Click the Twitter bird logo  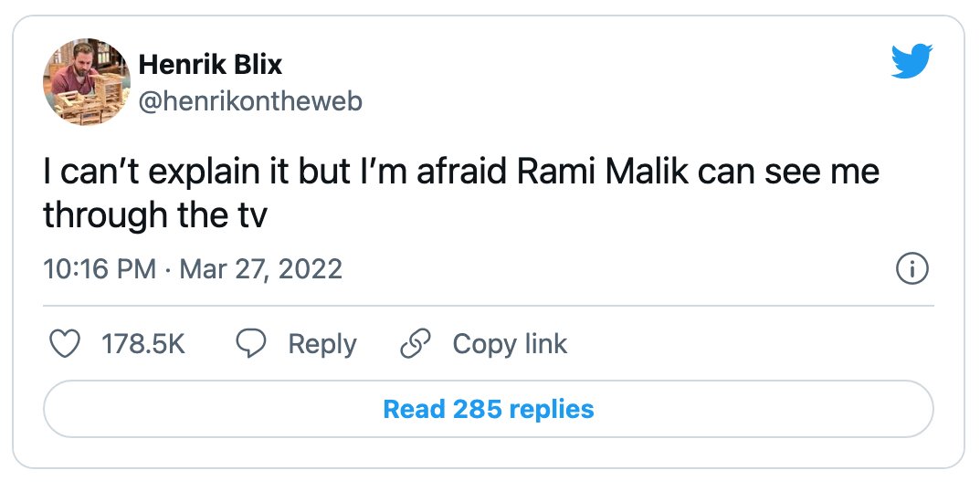912,61
